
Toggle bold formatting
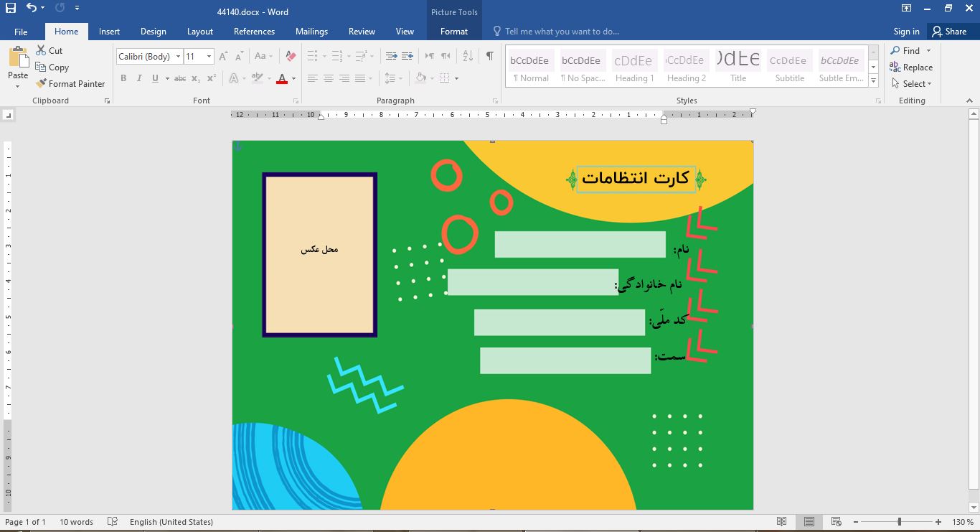click(123, 78)
